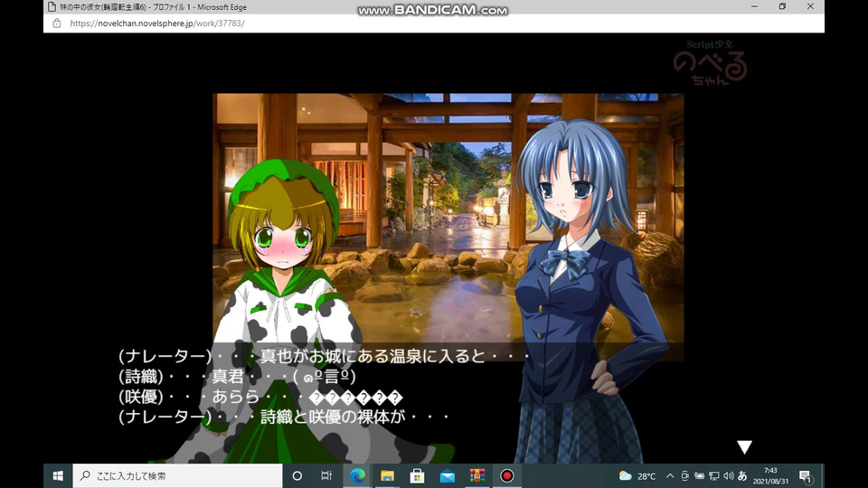Click the taskbar search box

[x=177, y=476]
